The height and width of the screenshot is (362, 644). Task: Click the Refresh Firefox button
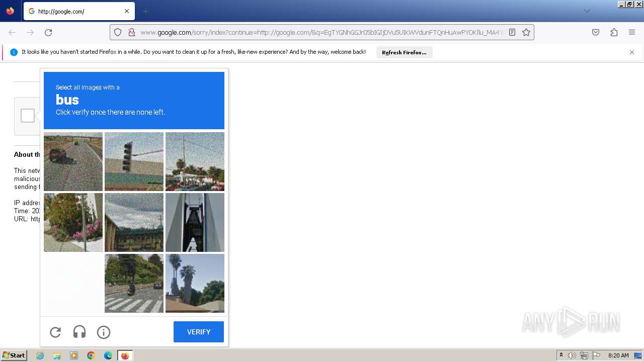click(404, 52)
